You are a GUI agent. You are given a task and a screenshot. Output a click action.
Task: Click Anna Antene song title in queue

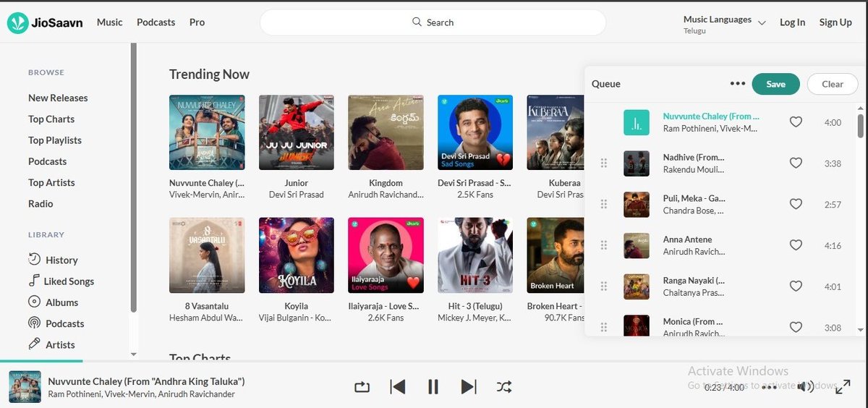pyautogui.click(x=687, y=239)
